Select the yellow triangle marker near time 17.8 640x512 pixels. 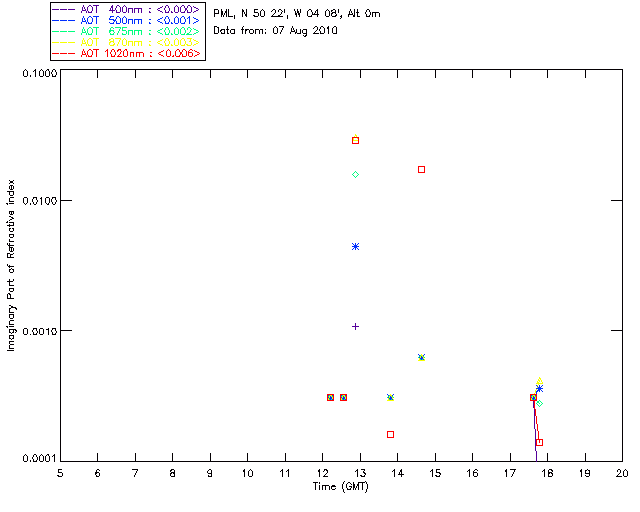coord(540,381)
